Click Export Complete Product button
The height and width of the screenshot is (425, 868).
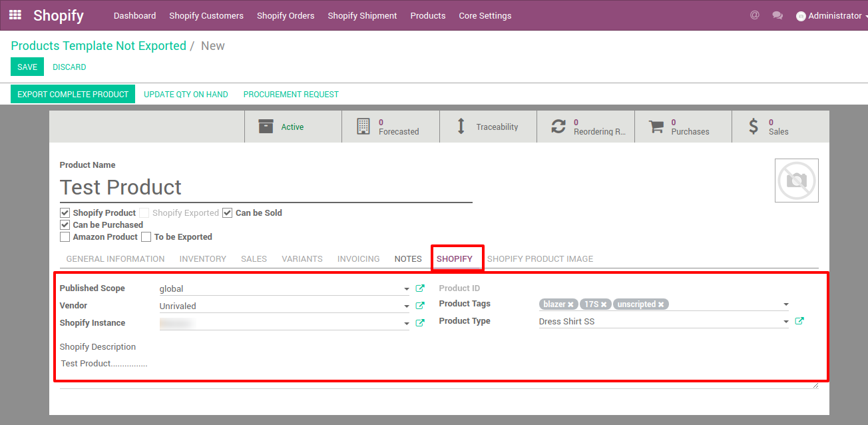point(73,94)
